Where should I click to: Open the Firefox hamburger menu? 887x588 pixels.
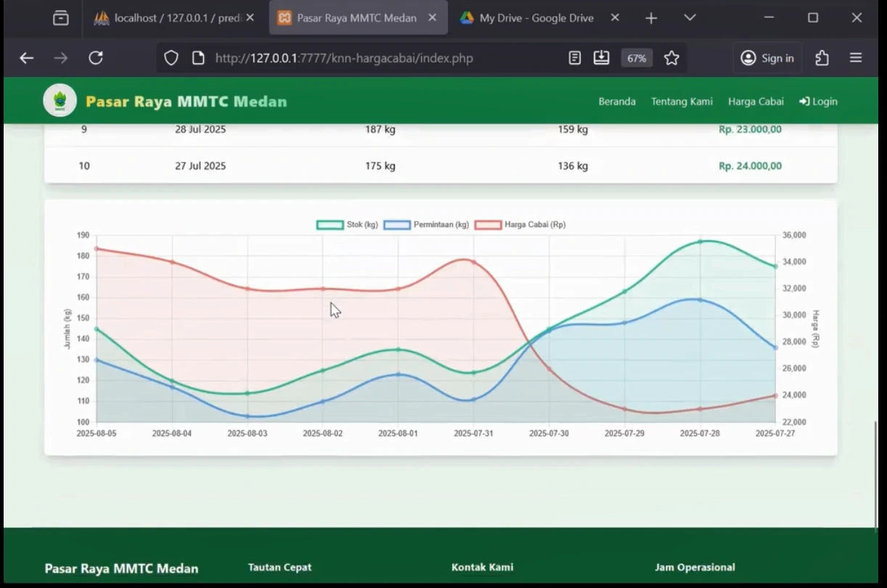[x=856, y=57]
